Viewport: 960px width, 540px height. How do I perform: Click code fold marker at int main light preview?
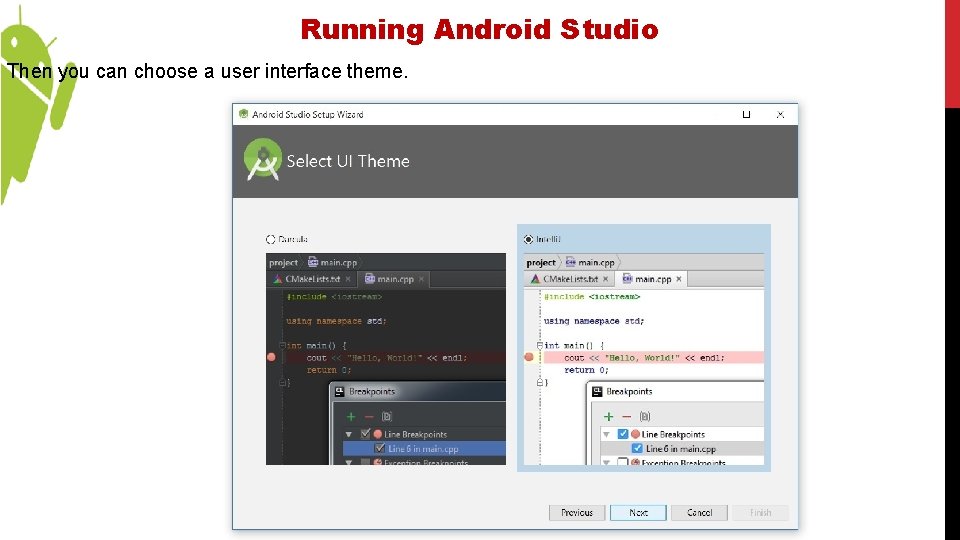539,345
